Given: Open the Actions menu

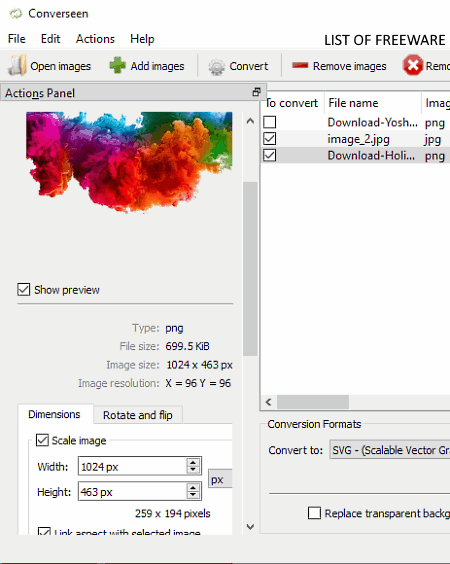Looking at the screenshot, I should click(x=95, y=39).
